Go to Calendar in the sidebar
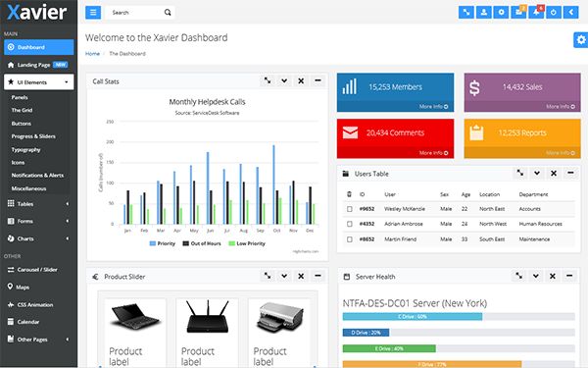 pyautogui.click(x=28, y=322)
